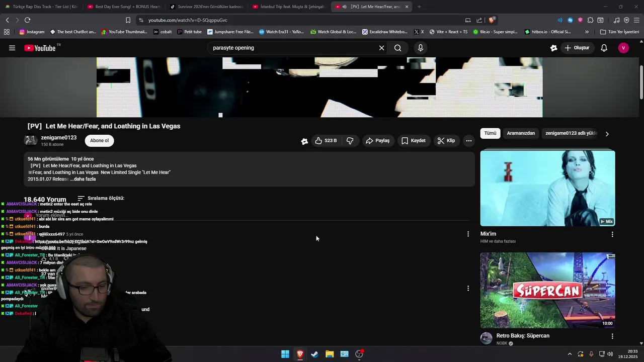Open options for Mix'im video
644x362 pixels.
coord(612,234)
